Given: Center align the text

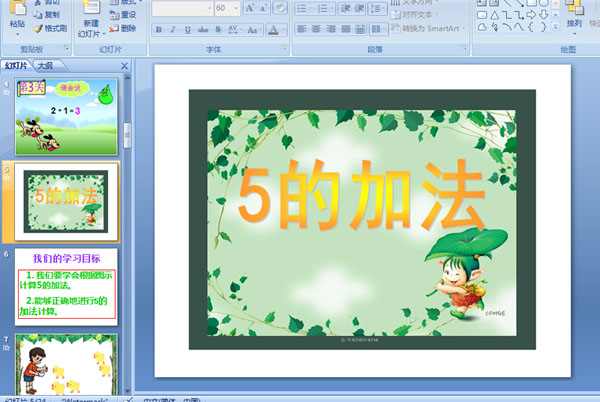Looking at the screenshot, I should coord(316,29).
